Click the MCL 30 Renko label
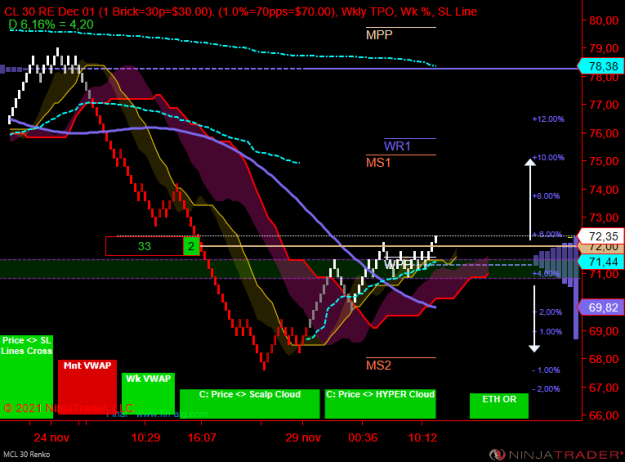Viewport: 625px width, 462px height. click(x=27, y=454)
